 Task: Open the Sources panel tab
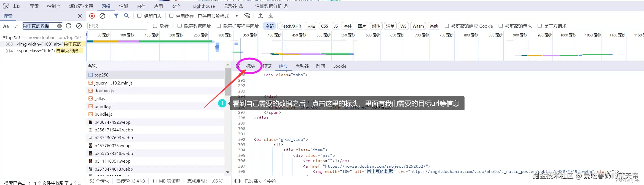81,6
